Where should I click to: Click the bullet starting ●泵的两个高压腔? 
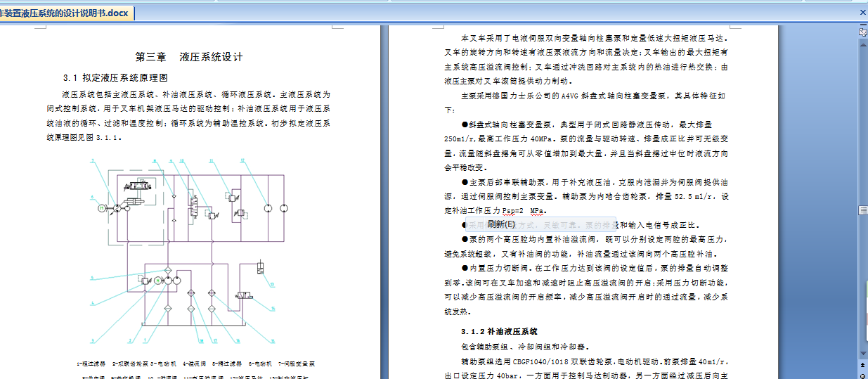click(586, 247)
